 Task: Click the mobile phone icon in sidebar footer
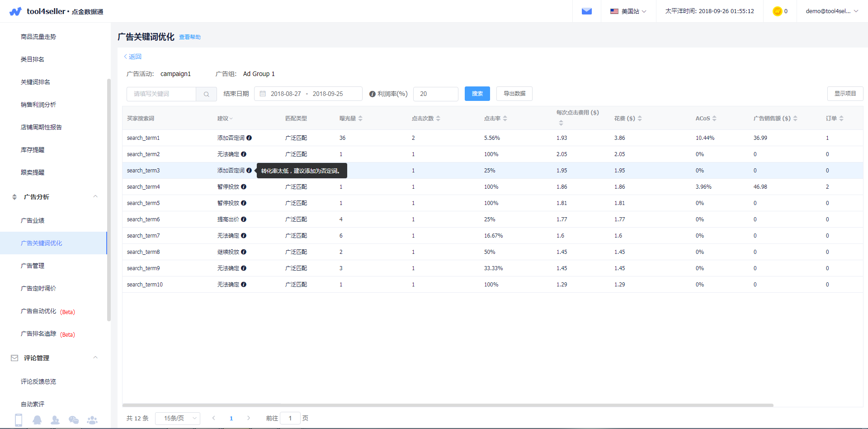point(19,420)
